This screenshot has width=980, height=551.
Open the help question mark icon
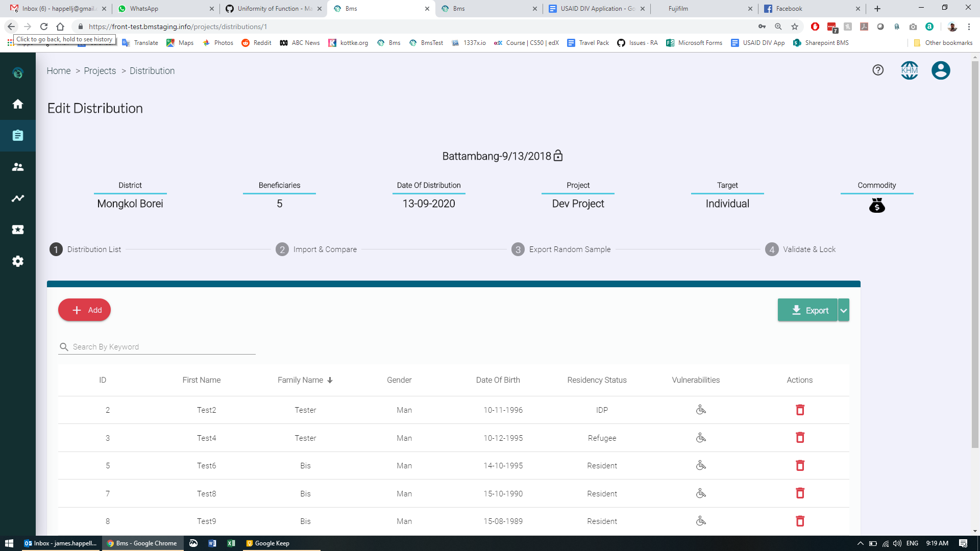(878, 70)
